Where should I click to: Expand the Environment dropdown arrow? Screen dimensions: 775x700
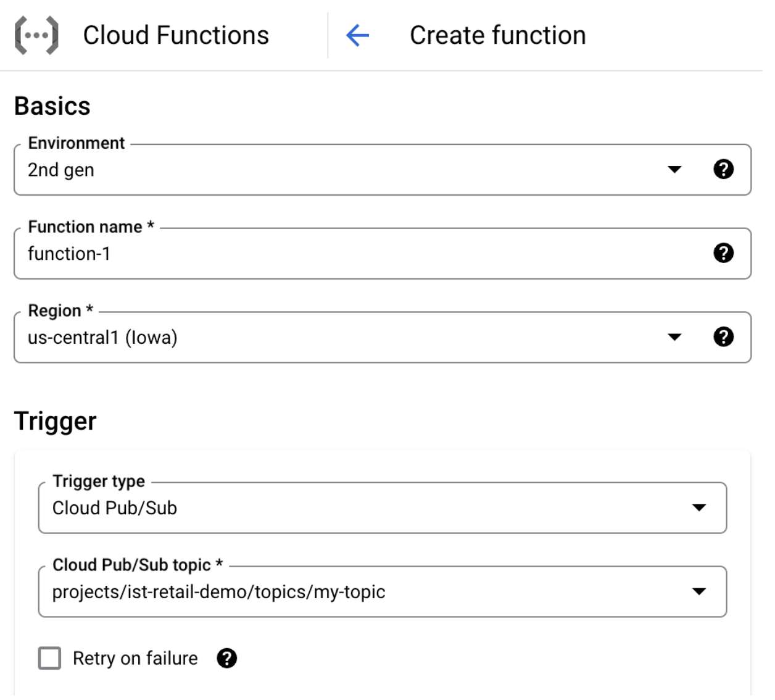(674, 169)
